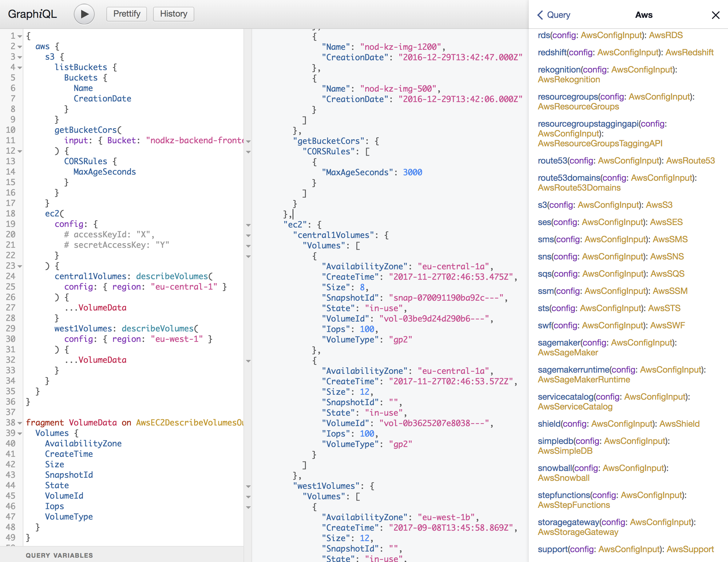The height and width of the screenshot is (562, 728).
Task: Click the "eu-central-1" region string in the query
Action: click(x=184, y=287)
